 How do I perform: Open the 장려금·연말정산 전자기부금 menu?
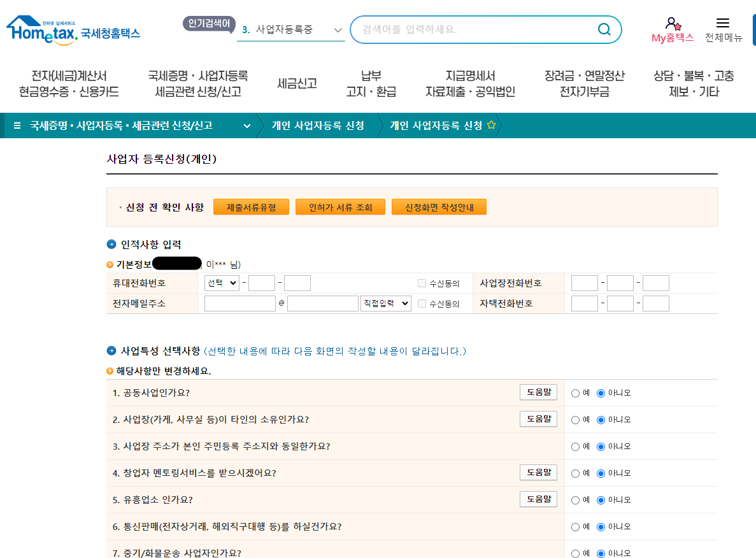pos(584,83)
